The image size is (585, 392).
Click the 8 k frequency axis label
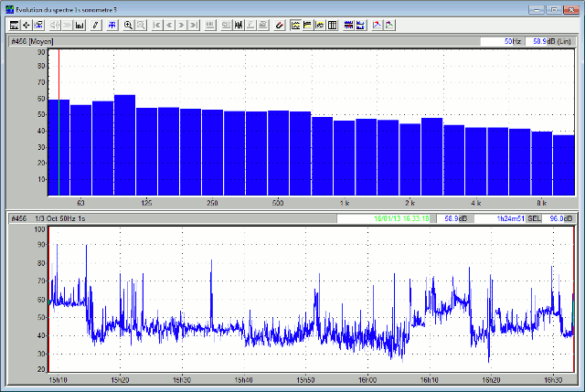pyautogui.click(x=542, y=203)
